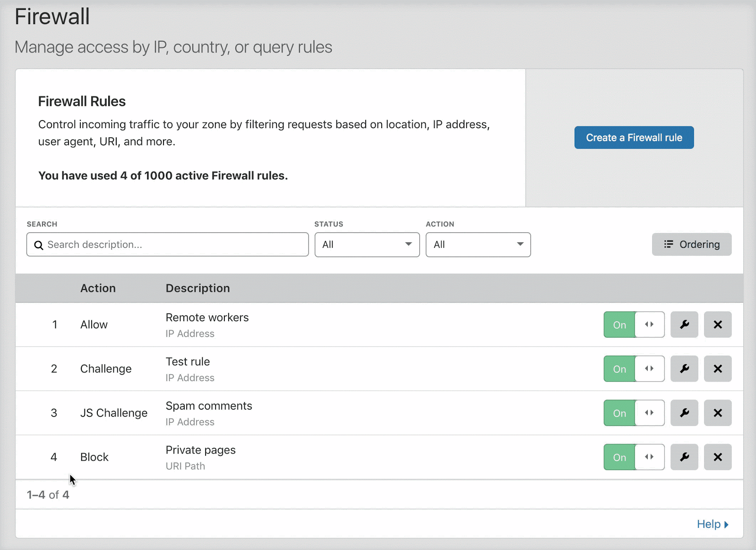Turn off the Remote workers rule

click(619, 324)
